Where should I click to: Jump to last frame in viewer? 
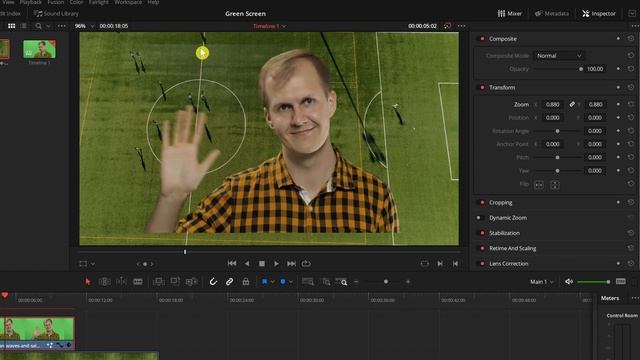coord(291,264)
